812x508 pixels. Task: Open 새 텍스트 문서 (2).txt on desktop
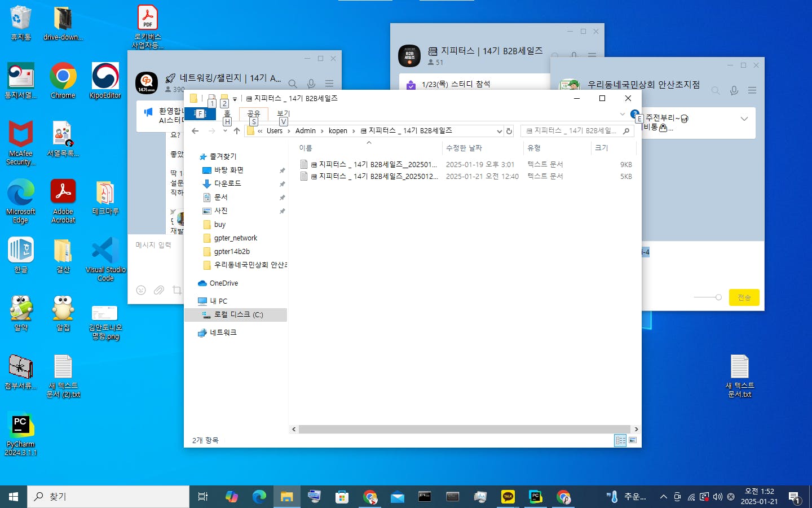(x=63, y=376)
